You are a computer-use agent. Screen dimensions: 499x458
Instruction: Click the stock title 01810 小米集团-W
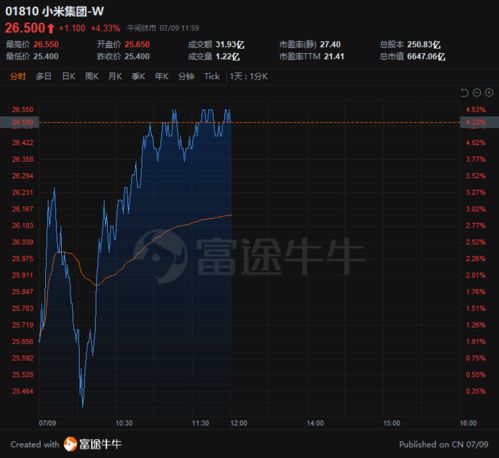coord(55,11)
